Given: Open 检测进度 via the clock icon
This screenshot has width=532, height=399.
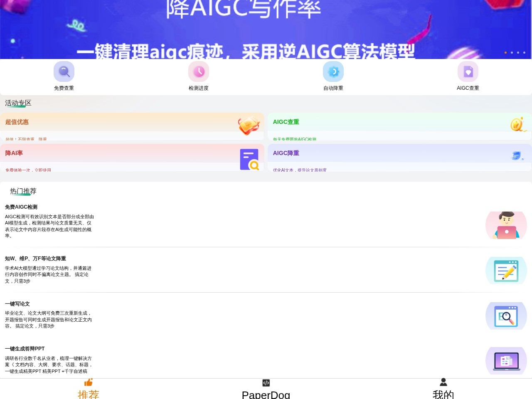Looking at the screenshot, I should coord(199,71).
